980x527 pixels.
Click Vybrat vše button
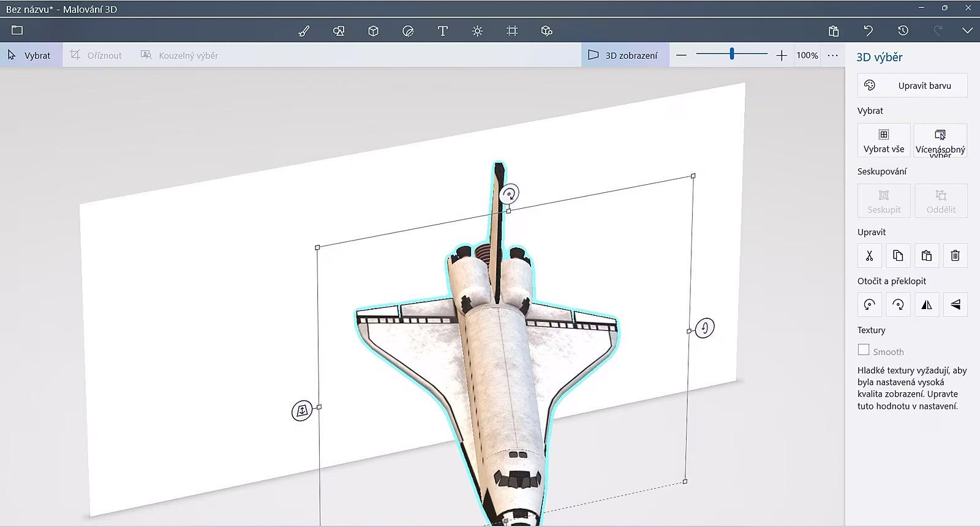884,140
